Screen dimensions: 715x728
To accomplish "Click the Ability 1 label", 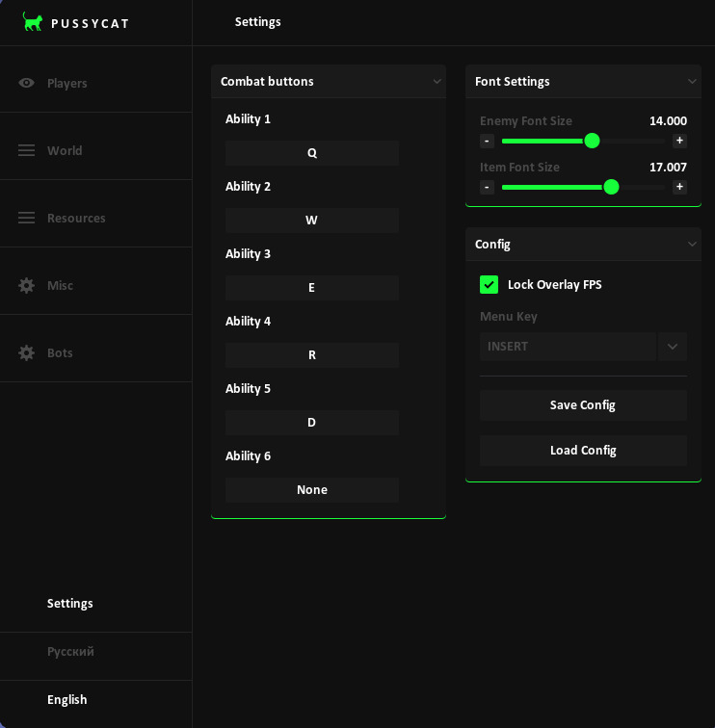I will (248, 118).
